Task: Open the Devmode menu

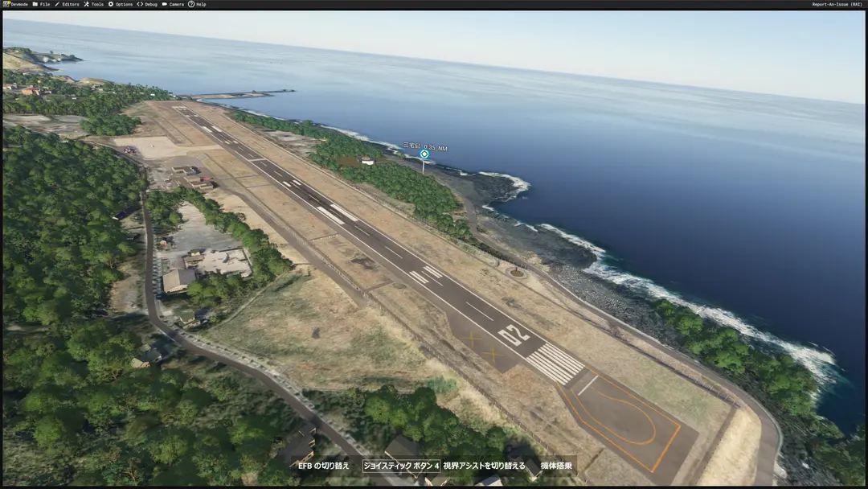Action: click(x=15, y=4)
